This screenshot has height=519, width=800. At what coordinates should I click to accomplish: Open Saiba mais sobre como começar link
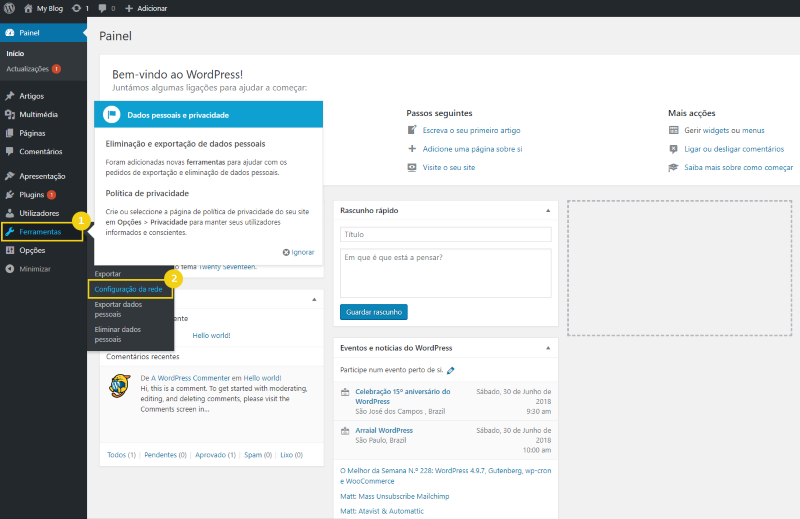[x=739, y=167]
